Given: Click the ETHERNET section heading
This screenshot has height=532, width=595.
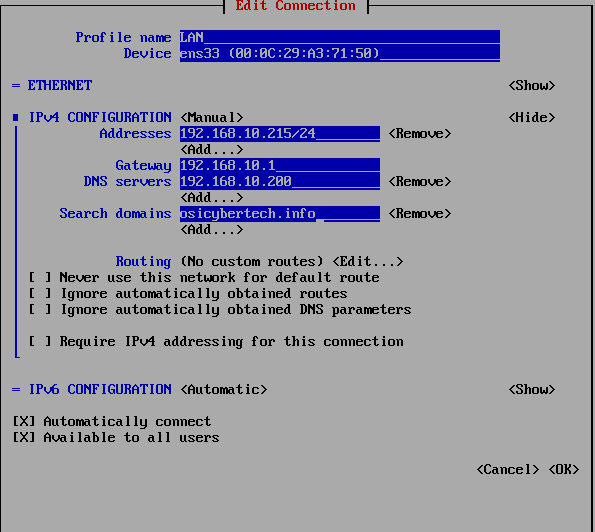Looking at the screenshot, I should click(60, 85).
